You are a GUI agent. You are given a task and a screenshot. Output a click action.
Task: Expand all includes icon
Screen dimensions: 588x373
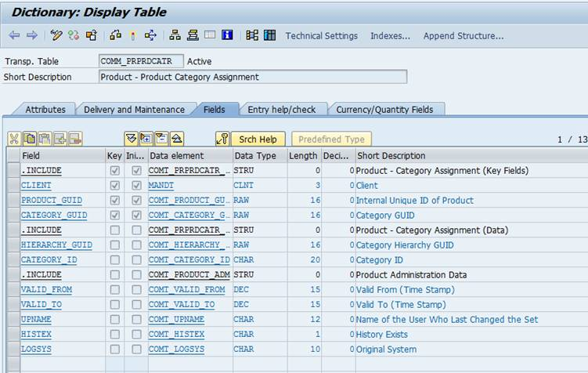pyautogui.click(x=132, y=139)
